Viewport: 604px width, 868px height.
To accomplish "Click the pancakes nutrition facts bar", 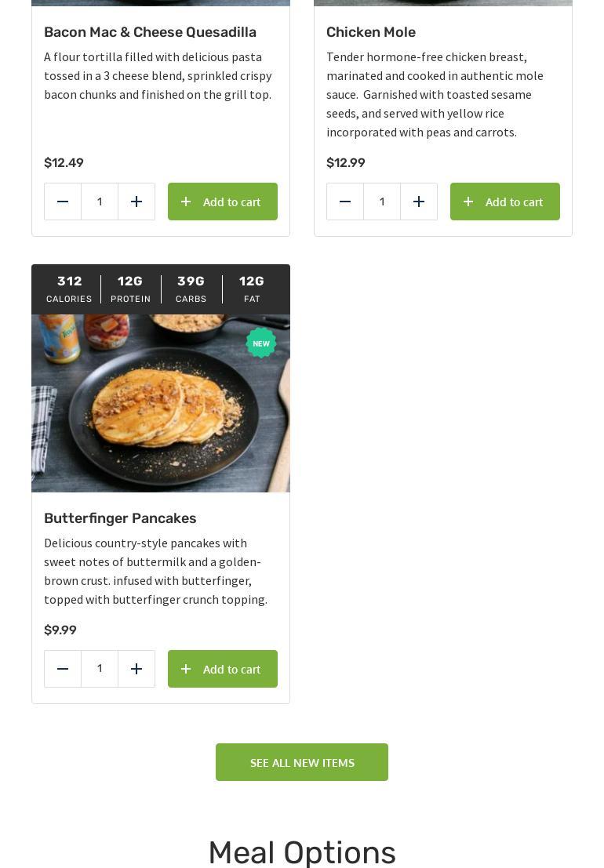I will 161,289.
